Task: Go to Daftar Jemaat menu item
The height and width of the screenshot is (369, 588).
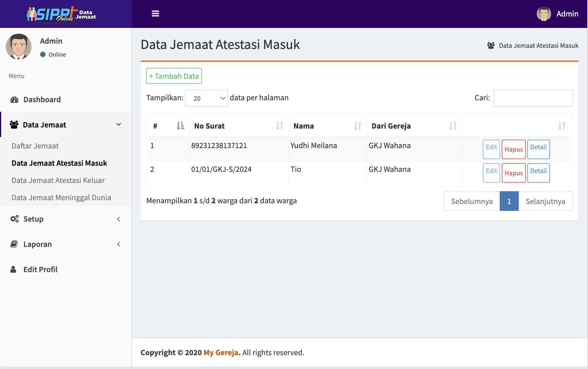Action: tap(35, 146)
